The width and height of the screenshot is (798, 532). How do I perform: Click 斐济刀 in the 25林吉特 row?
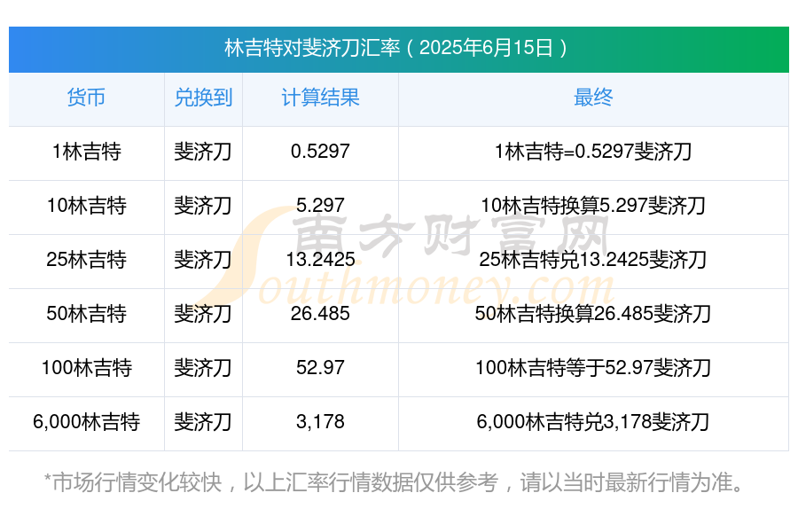[203, 260]
